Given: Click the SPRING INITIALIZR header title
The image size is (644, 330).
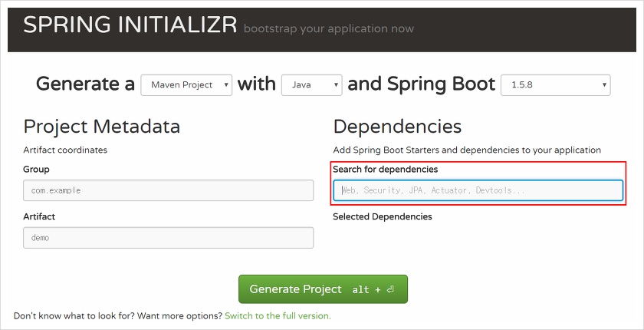Looking at the screenshot, I should point(130,25).
